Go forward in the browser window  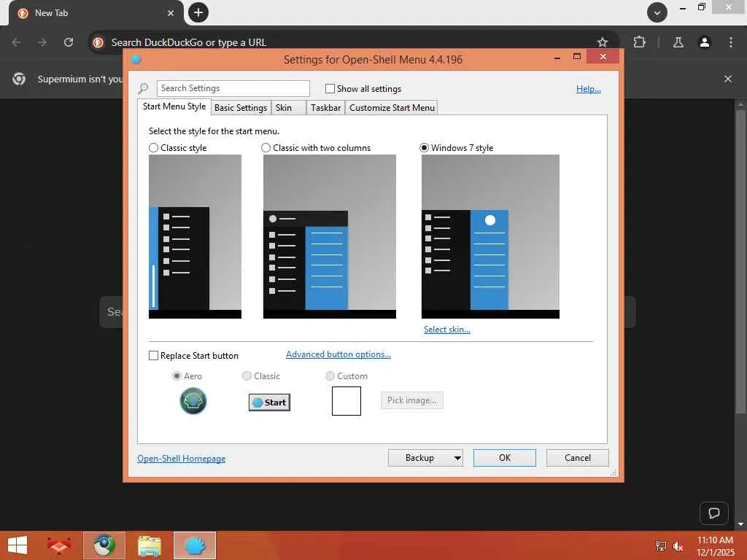(x=42, y=42)
